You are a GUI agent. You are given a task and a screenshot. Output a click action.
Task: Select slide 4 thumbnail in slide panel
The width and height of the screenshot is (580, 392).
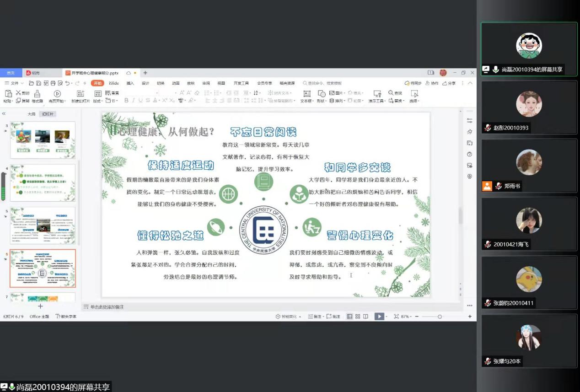point(43,183)
